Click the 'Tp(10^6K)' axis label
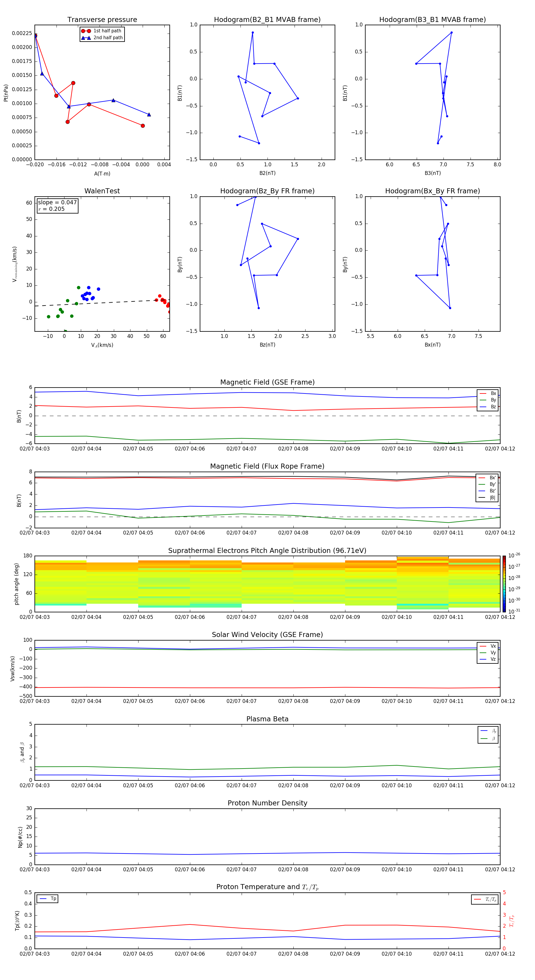Screen dimensions: 535x980 click(x=17, y=921)
